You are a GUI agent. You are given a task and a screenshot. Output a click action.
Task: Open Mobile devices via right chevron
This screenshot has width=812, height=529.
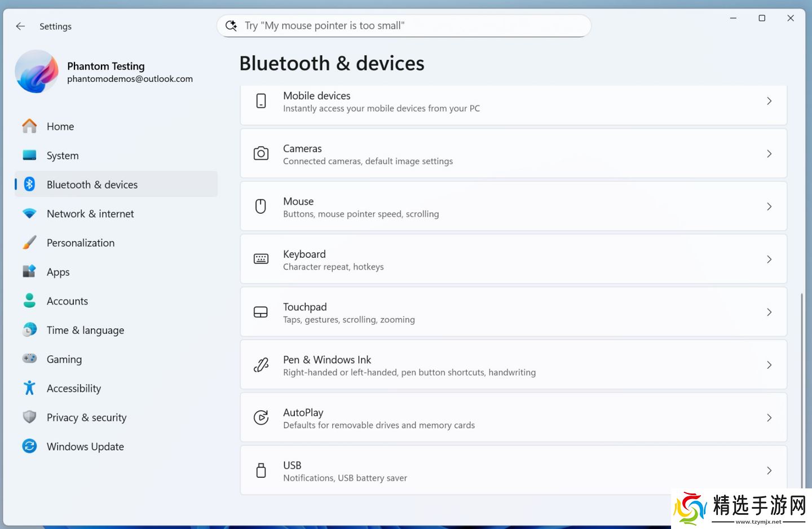769,101
